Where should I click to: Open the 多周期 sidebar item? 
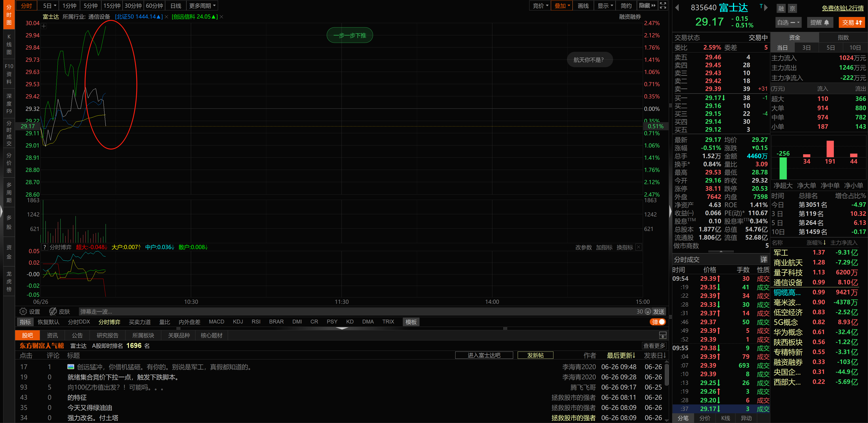9,192
